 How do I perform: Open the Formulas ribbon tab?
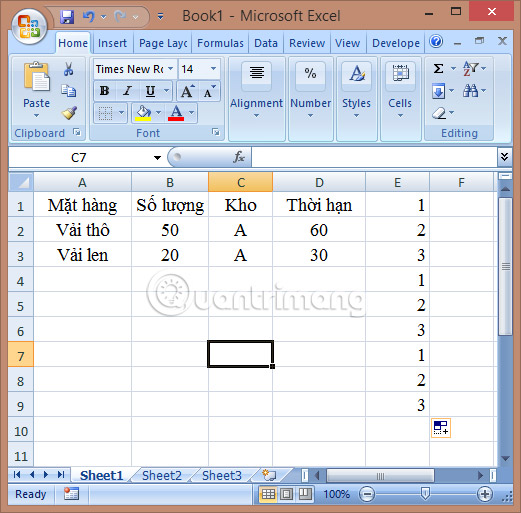coord(220,43)
